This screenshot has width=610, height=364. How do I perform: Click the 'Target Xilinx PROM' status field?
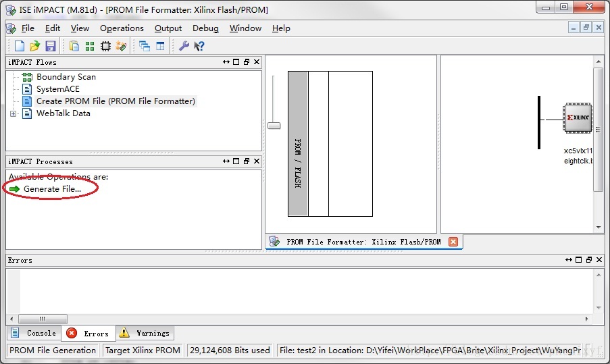tap(143, 350)
